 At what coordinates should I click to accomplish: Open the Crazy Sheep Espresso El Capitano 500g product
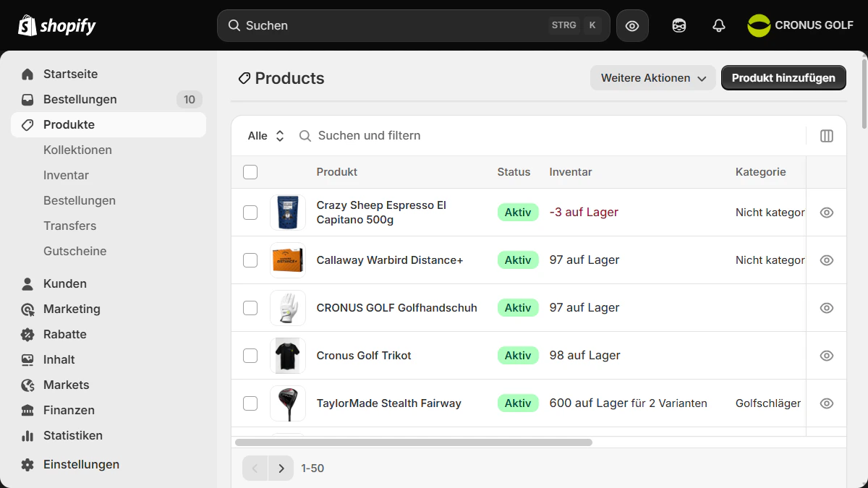(x=381, y=213)
